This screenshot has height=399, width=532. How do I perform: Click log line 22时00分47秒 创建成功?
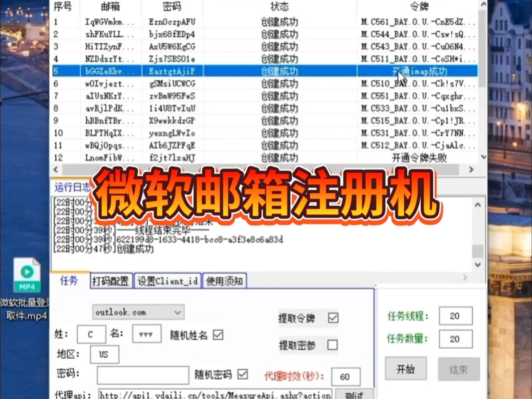pos(103,249)
